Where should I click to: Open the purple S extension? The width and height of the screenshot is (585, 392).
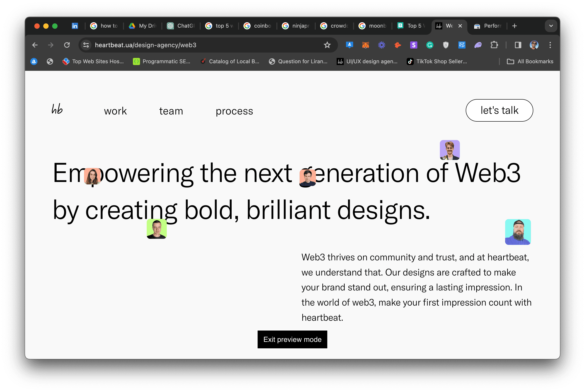414,45
